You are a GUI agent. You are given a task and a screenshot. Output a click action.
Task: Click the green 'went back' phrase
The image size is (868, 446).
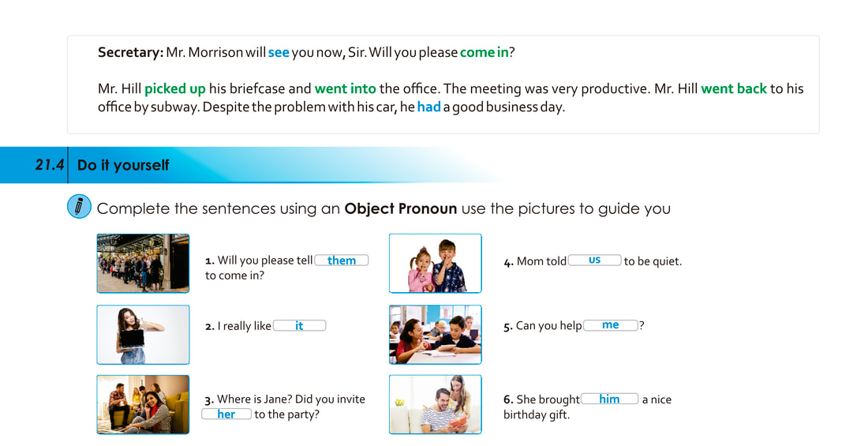coord(734,88)
